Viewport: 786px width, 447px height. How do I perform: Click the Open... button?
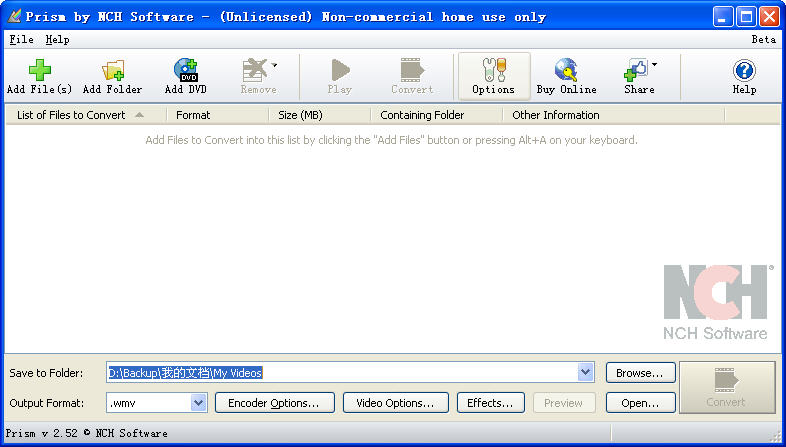click(641, 403)
